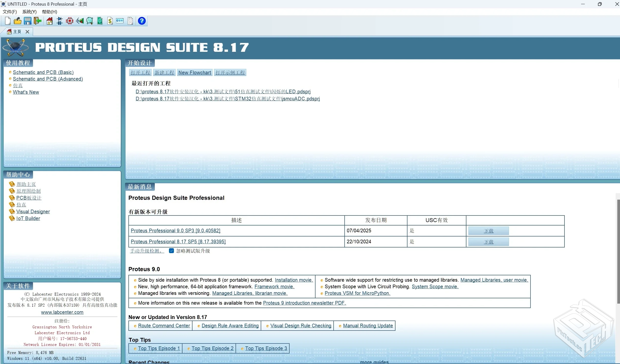Open project via yellow folder icon
This screenshot has width=620, height=364.
[x=17, y=21]
